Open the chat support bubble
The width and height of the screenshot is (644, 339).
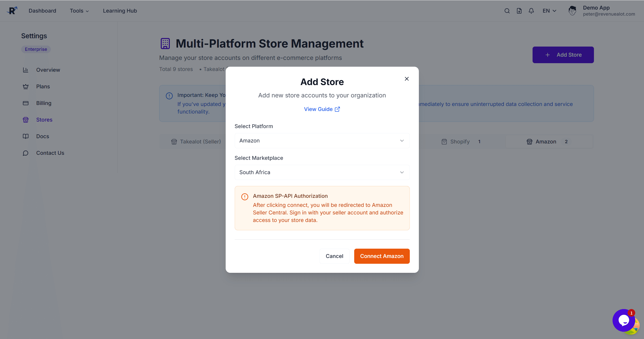coord(624,320)
